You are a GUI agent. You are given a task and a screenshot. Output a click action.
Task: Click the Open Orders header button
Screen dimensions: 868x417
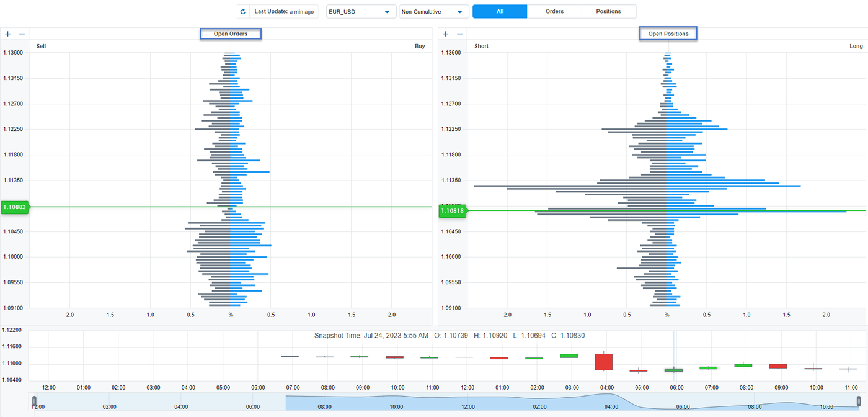(x=231, y=34)
